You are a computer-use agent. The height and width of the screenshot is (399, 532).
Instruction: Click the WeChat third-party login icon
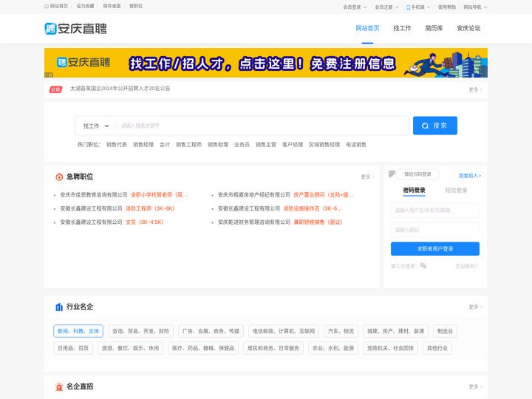[423, 266]
